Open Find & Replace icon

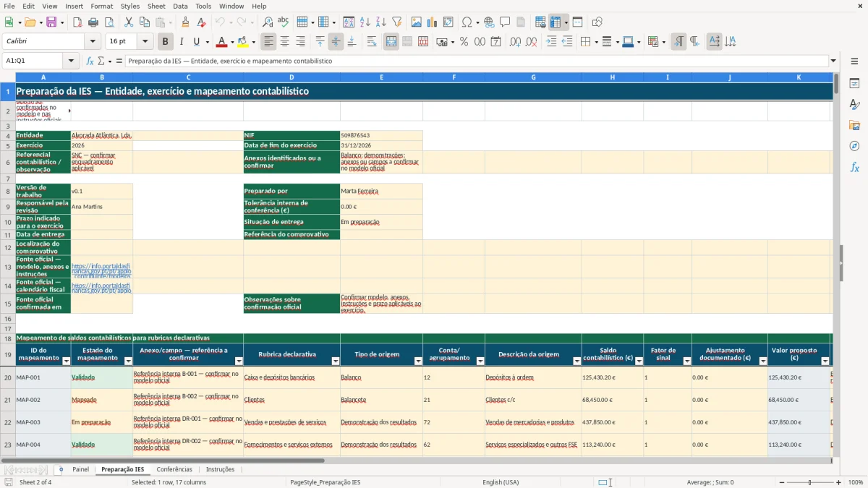(268, 22)
